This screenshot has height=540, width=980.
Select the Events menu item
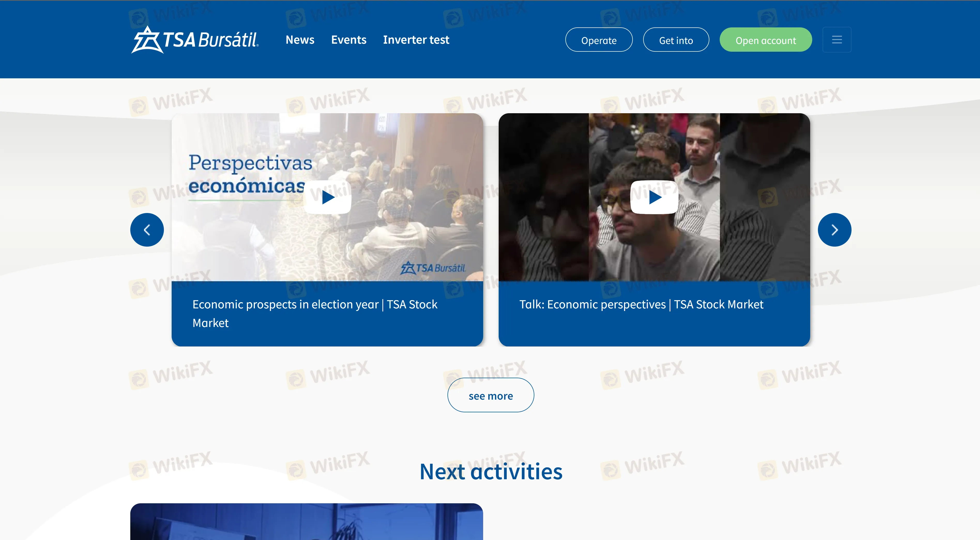click(348, 40)
